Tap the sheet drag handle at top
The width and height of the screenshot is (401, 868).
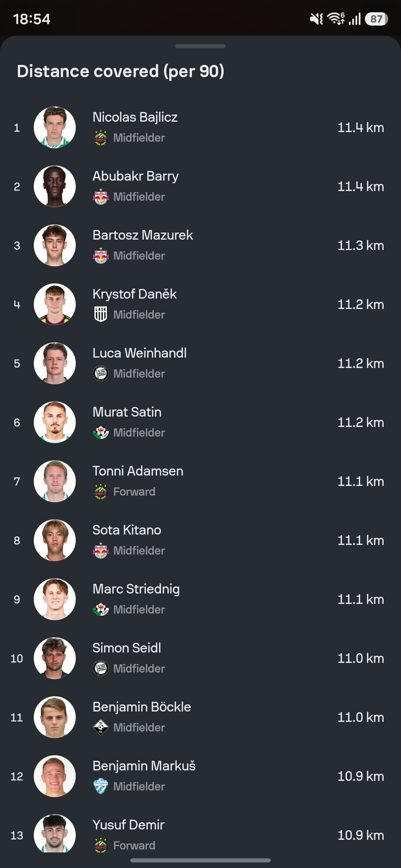point(200,46)
